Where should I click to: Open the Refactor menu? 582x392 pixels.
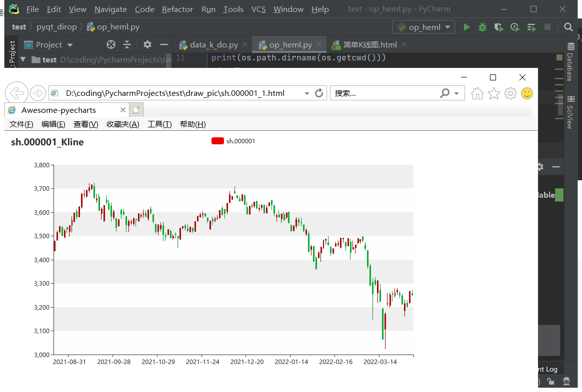177,9
